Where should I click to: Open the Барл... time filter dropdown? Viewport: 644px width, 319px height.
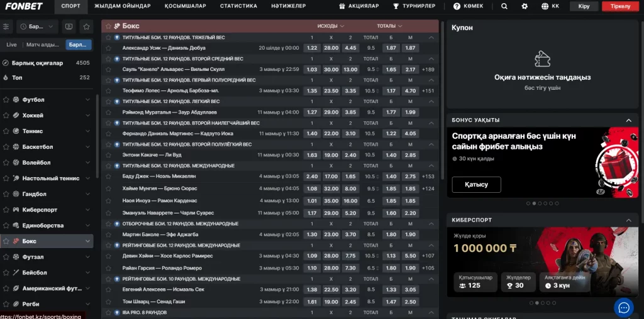pyautogui.click(x=37, y=26)
